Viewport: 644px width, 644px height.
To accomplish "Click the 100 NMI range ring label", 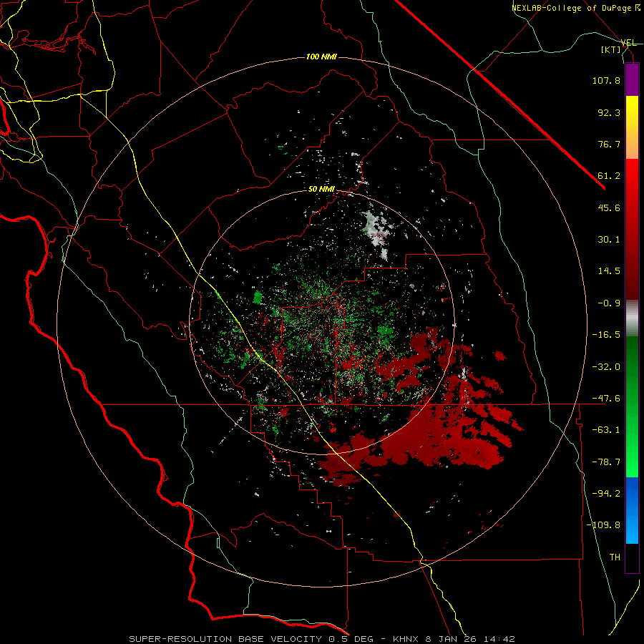I will [x=321, y=57].
